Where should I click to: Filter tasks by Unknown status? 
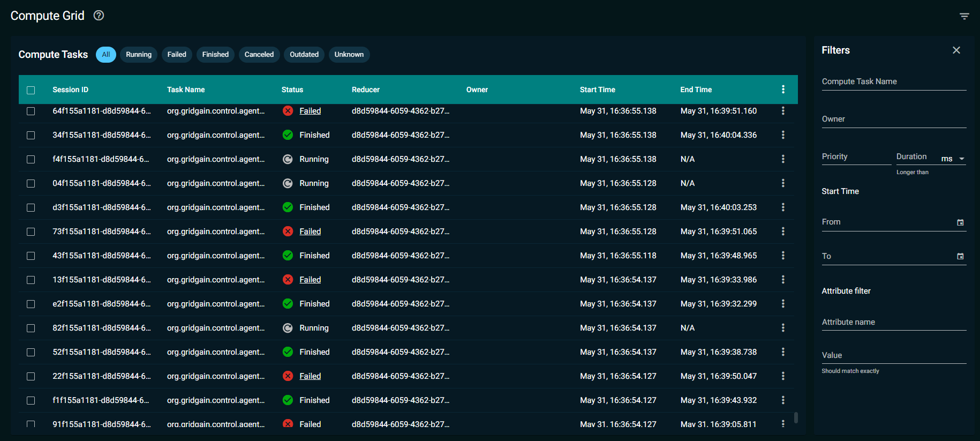pos(349,55)
